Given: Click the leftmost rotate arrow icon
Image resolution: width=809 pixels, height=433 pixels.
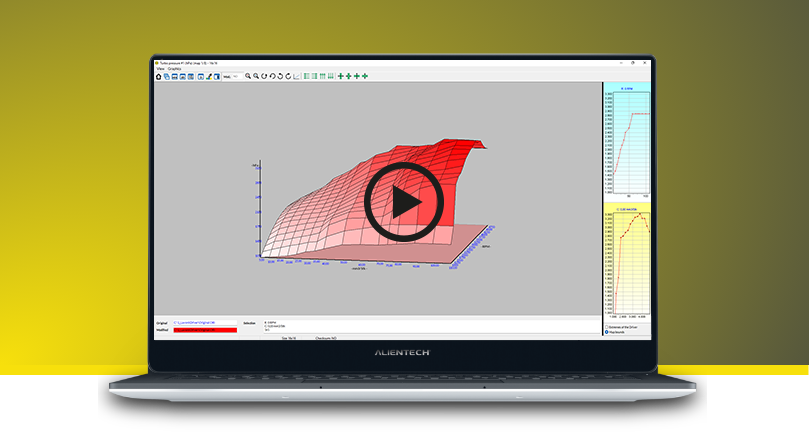Looking at the screenshot, I should (265, 76).
